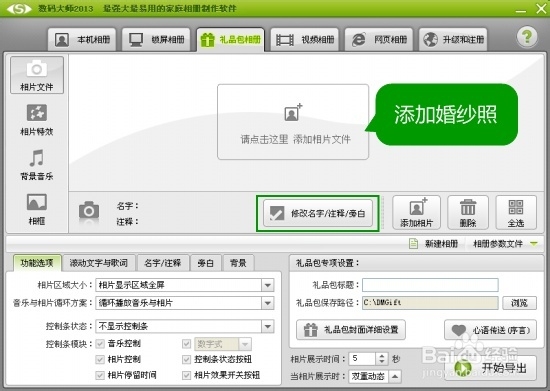Image resolution: width=550 pixels, height=391 pixels.
Task: Open 相片特效 effects in sidebar
Action: click(x=37, y=120)
